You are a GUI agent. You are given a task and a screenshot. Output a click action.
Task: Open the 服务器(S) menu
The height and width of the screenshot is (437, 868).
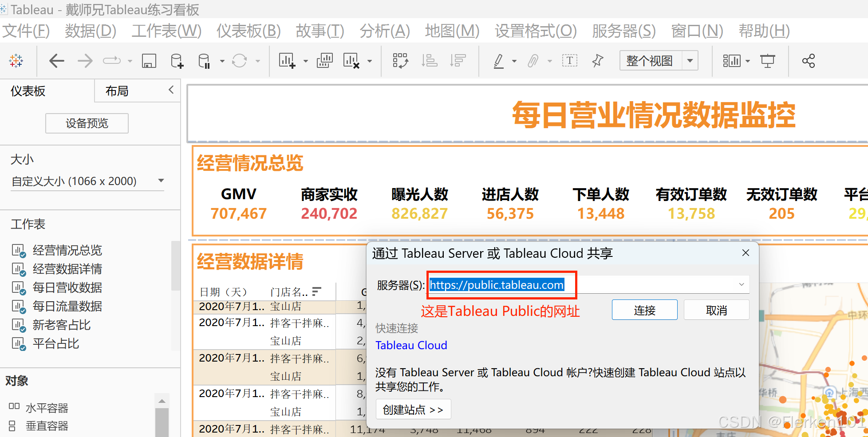click(623, 31)
